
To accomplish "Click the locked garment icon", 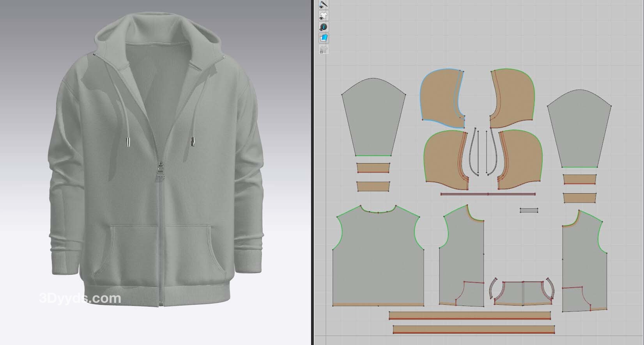I will pyautogui.click(x=324, y=50).
